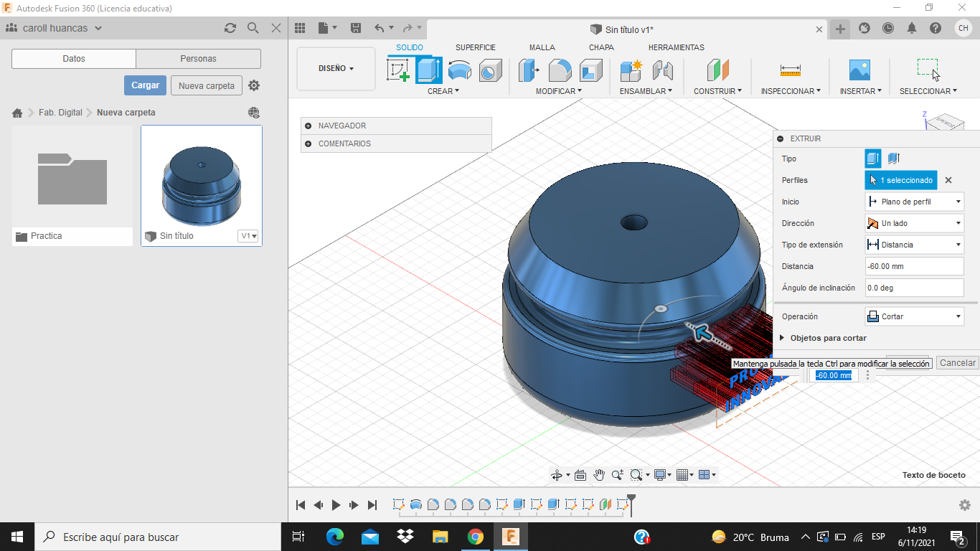The width and height of the screenshot is (980, 551).
Task: Click the refresh icon in data panel
Action: (x=230, y=28)
